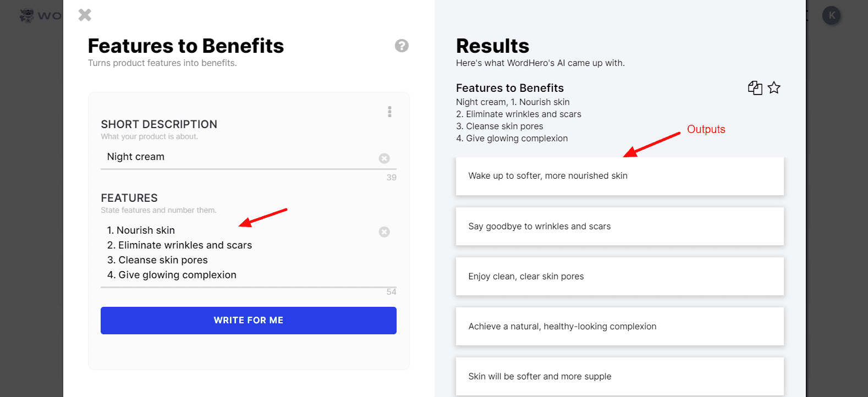Choose 'Skin will be softer and more supple'
868x397 pixels.
(620, 377)
